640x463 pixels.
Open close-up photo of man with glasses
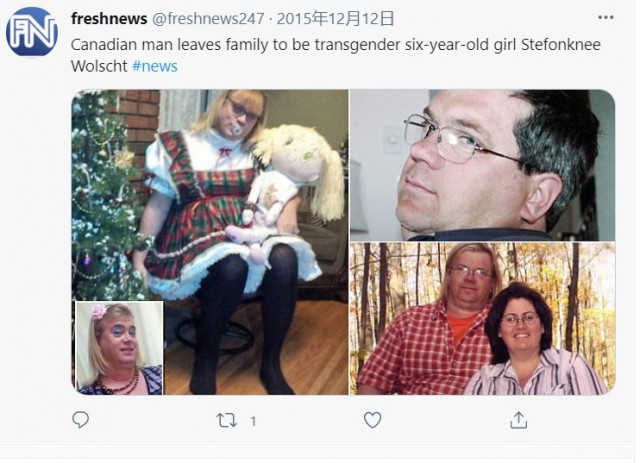(482, 165)
